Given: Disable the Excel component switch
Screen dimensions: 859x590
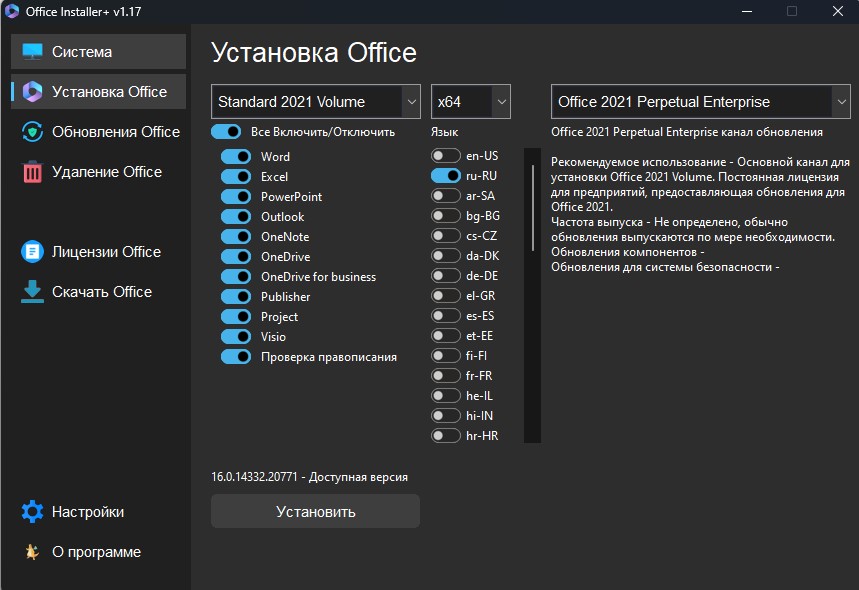Looking at the screenshot, I should click(x=236, y=176).
